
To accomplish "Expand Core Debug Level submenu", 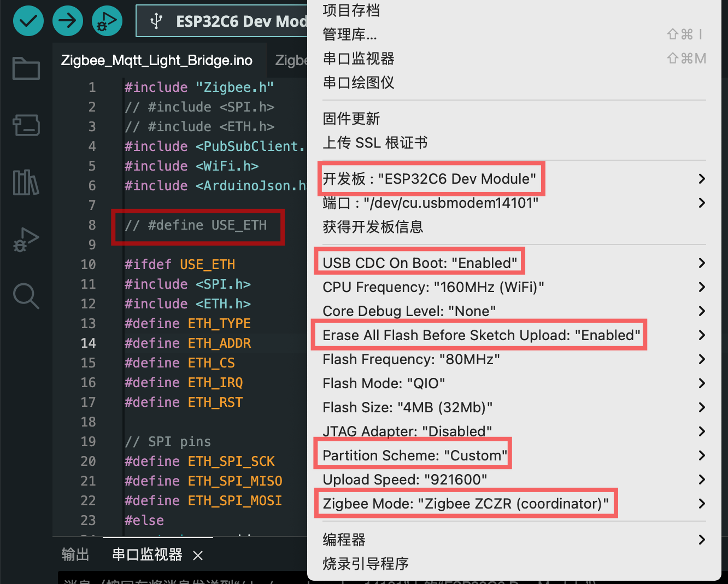I will coord(514,311).
